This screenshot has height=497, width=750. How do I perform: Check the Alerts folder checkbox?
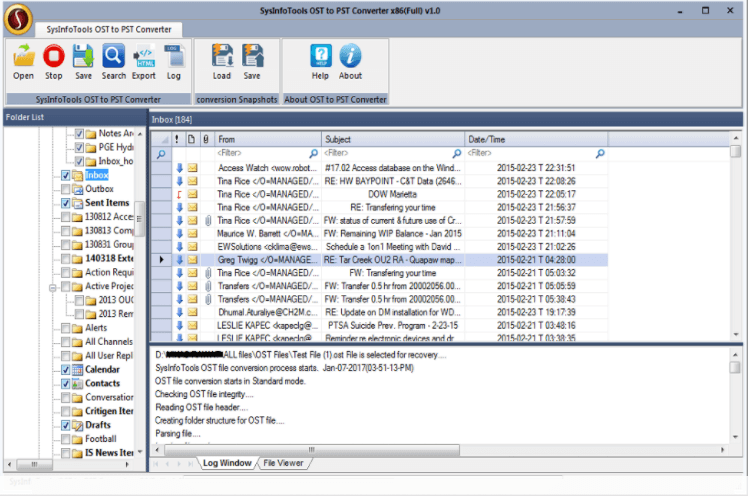66,328
